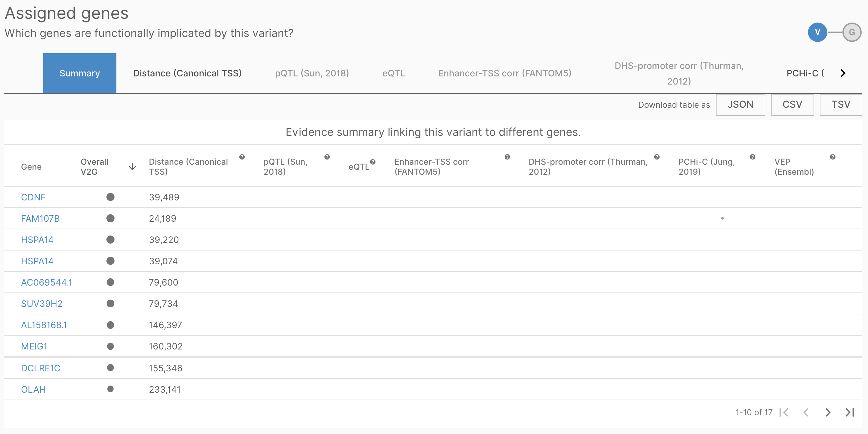Switch to the Distance (Canonical TSS) tab

click(x=187, y=73)
